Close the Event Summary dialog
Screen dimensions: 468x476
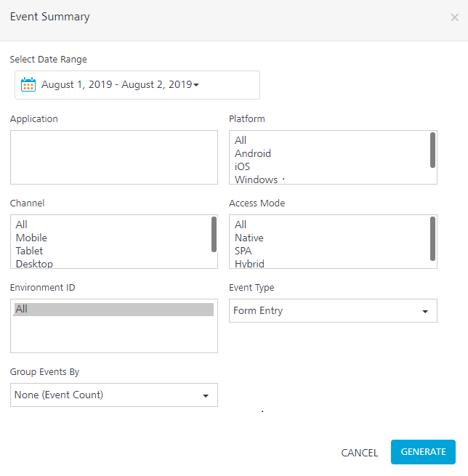[x=454, y=17]
